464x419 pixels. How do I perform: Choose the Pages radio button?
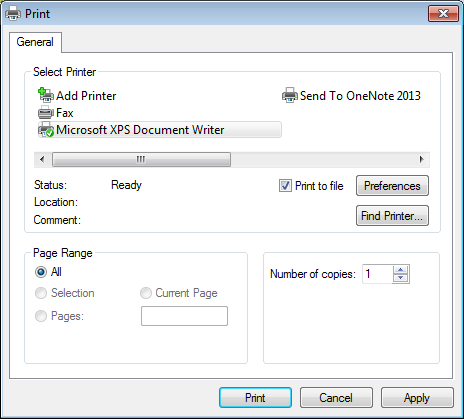[x=41, y=316]
